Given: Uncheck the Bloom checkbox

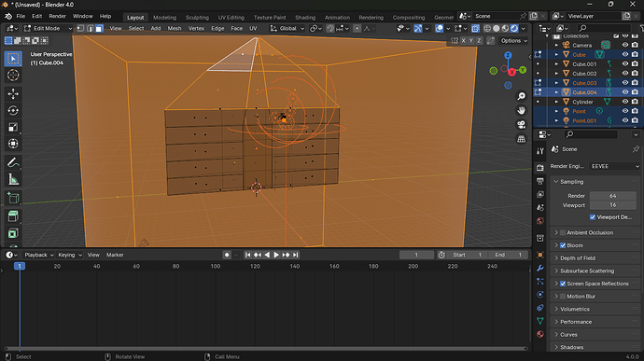Looking at the screenshot, I should tap(563, 245).
